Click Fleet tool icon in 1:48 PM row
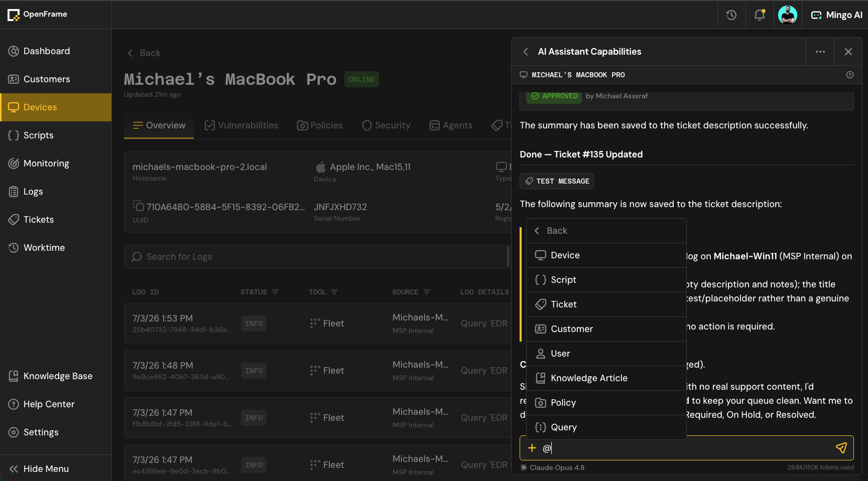Screen dimensions: 868x481 pyautogui.click(x=315, y=371)
